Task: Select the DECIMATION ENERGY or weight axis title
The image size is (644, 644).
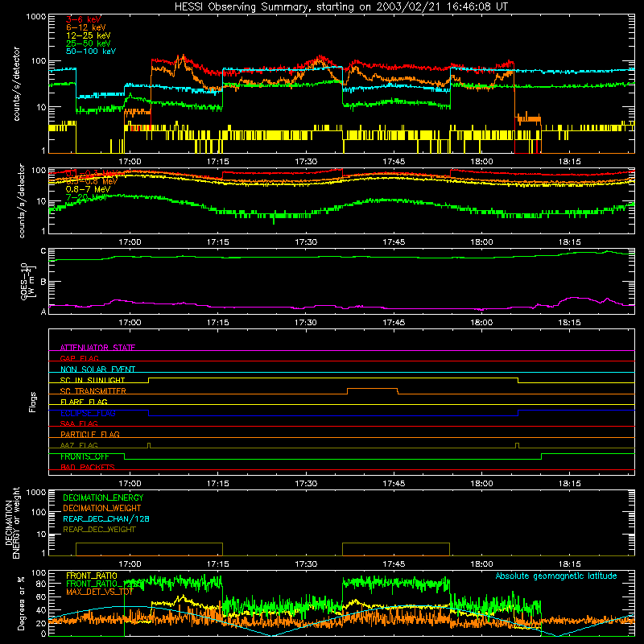Action: coord(12,522)
